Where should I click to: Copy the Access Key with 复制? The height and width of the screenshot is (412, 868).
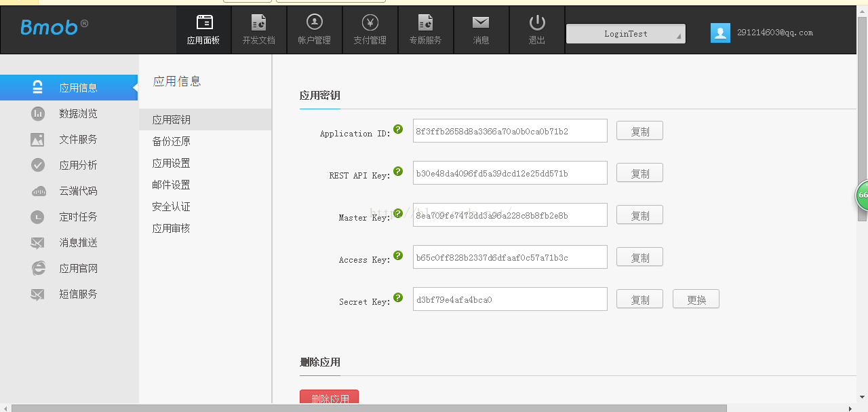[639, 257]
